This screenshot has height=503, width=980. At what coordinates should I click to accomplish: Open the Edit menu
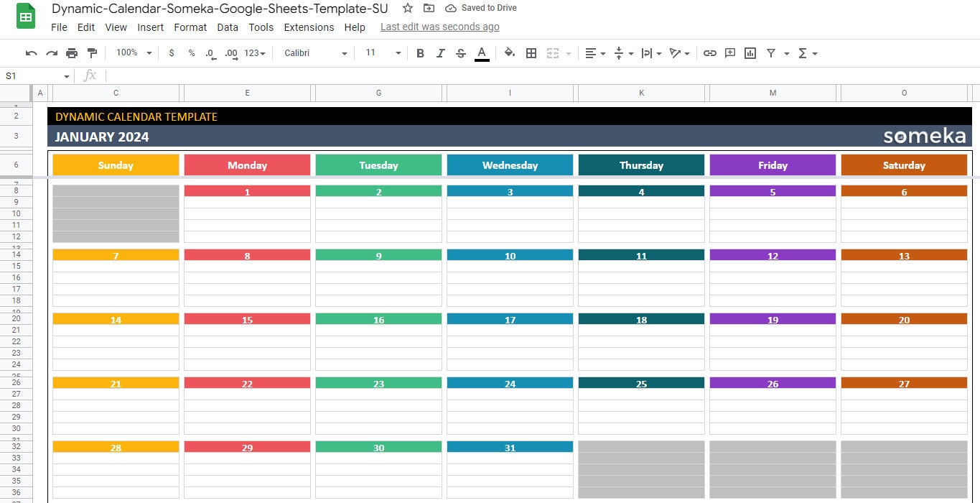coord(86,27)
